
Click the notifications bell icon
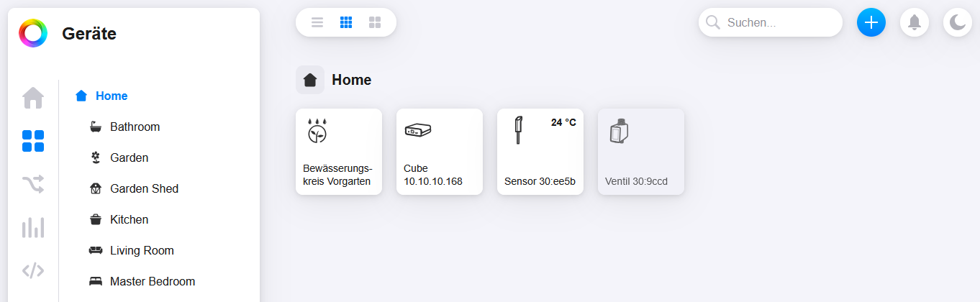(x=914, y=22)
